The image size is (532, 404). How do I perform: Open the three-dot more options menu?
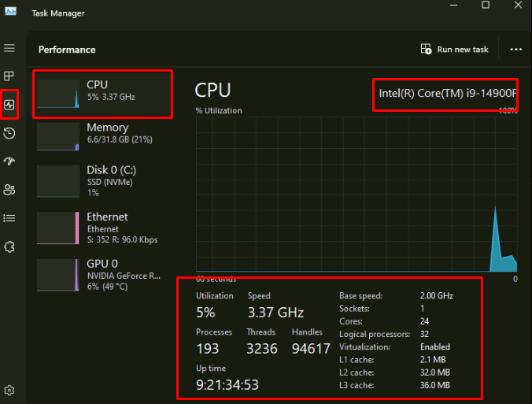(x=515, y=50)
